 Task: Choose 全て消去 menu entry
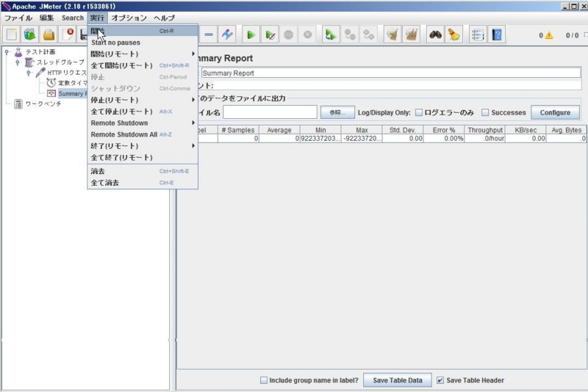tap(143, 183)
